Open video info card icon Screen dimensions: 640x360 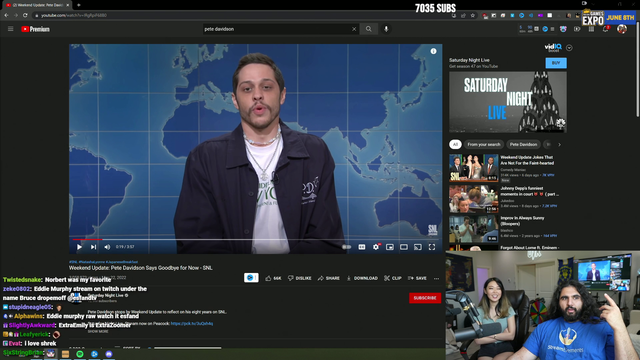(x=433, y=51)
